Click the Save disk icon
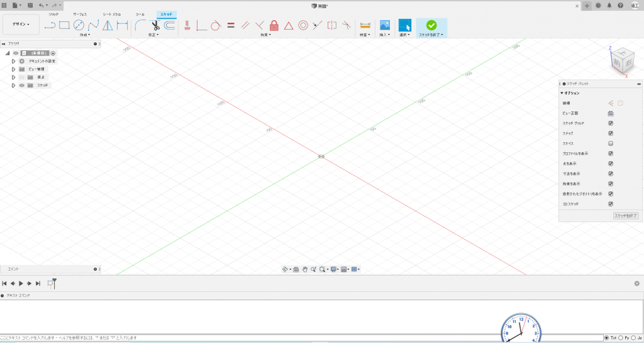The image size is (644, 343). pyautogui.click(x=30, y=5)
